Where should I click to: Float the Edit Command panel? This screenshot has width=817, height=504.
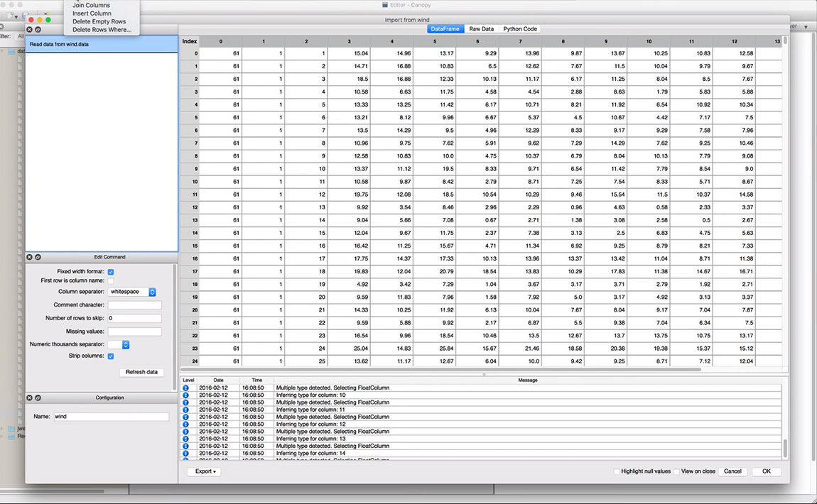click(38, 257)
